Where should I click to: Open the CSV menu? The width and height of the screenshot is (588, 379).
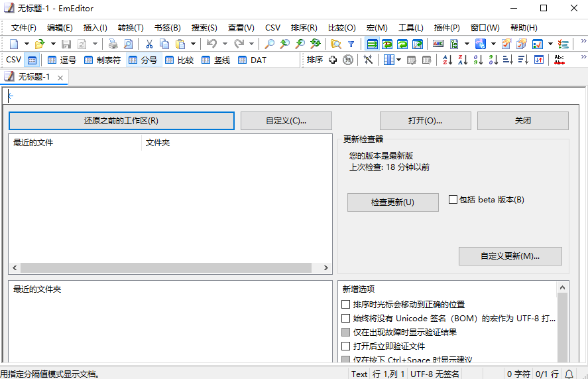tap(272, 28)
